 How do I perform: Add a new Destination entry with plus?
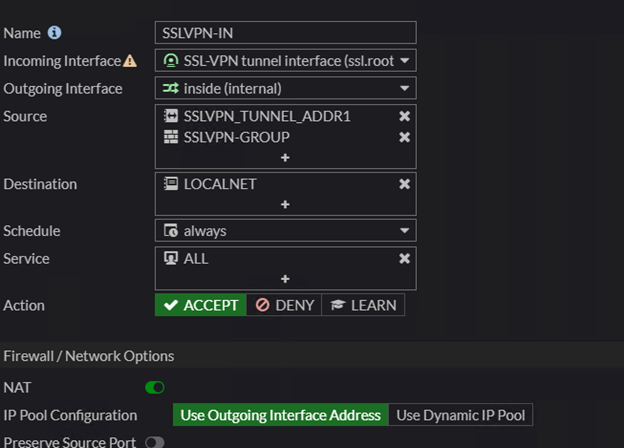pos(285,204)
